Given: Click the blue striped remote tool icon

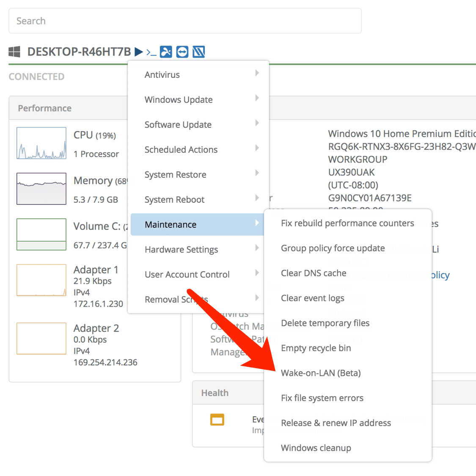Looking at the screenshot, I should click(198, 52).
